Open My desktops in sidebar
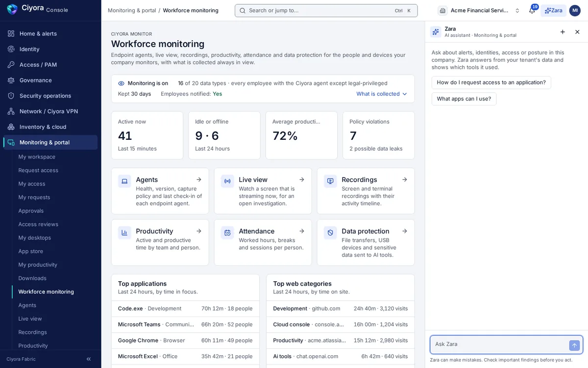Image resolution: width=588 pixels, height=368 pixels. point(54,238)
